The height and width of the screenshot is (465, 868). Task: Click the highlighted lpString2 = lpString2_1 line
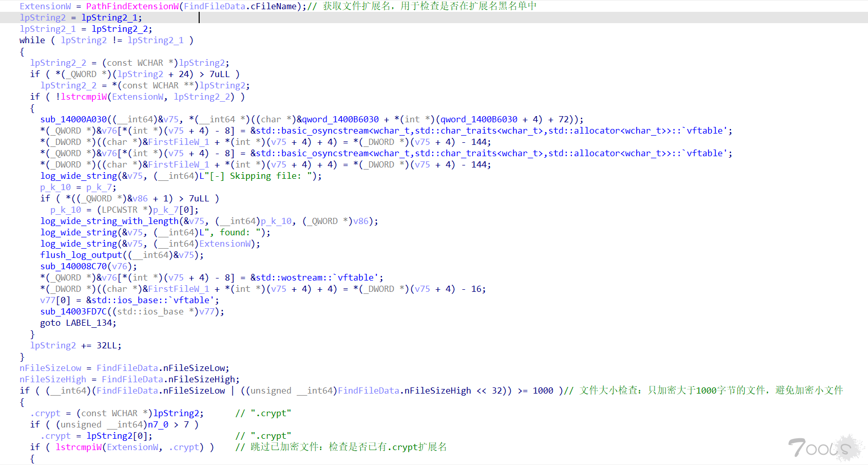pos(81,17)
